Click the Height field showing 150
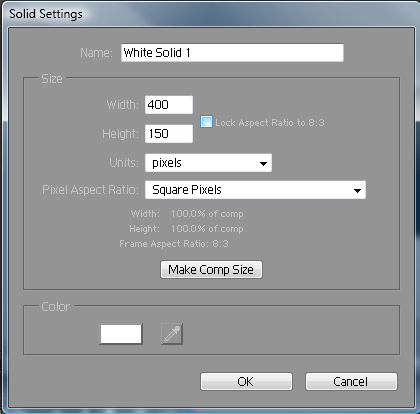 [x=169, y=134]
